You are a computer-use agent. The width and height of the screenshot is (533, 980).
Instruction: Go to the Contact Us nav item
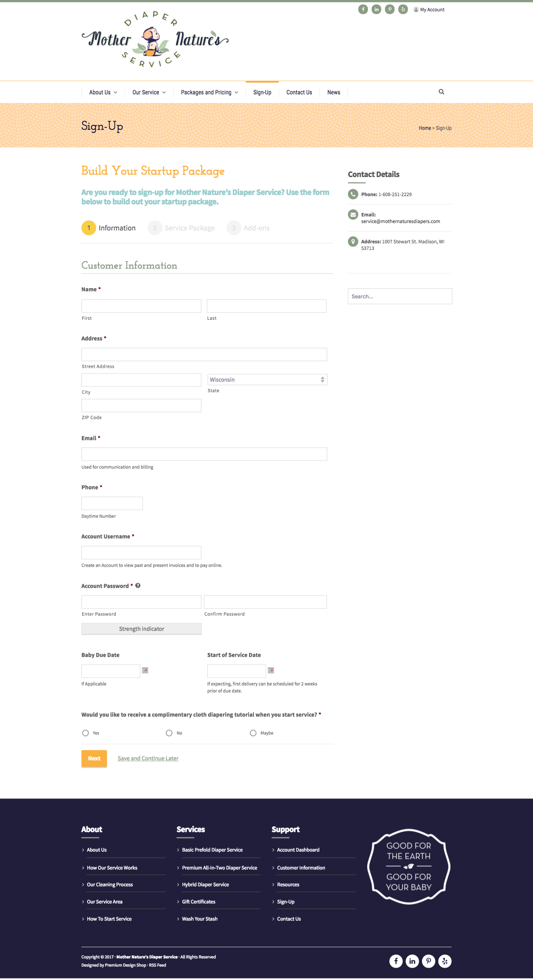(x=299, y=92)
